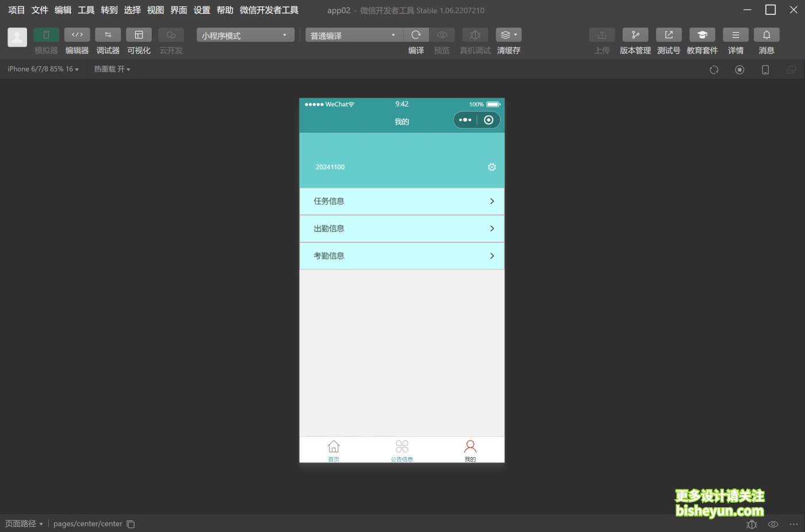Screen dimensions: 805x532
Task: Open the status bar more dots
Action: 794,524
